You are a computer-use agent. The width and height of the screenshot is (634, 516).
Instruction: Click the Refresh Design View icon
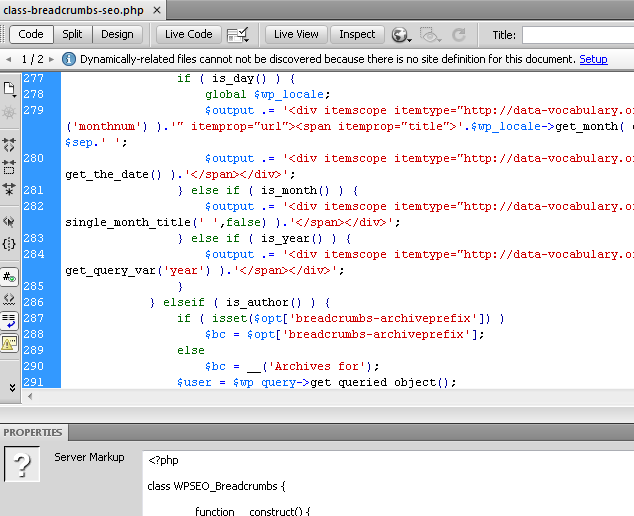pyautogui.click(x=459, y=35)
